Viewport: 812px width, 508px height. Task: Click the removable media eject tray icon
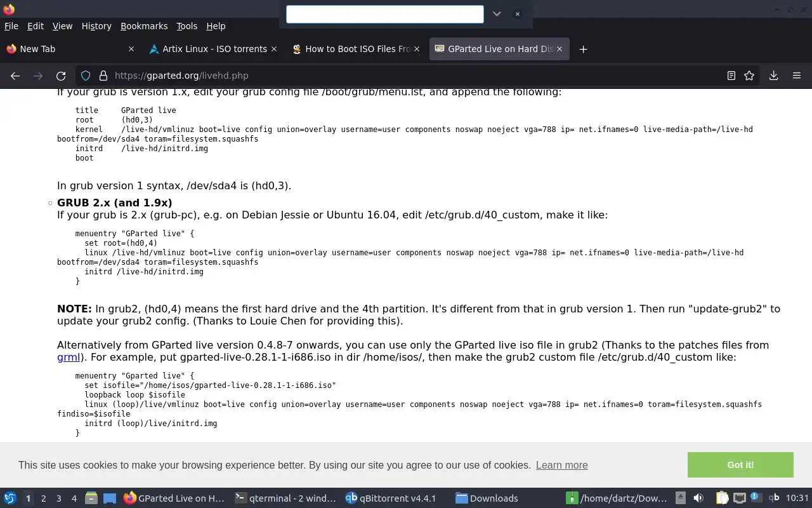pos(681,498)
